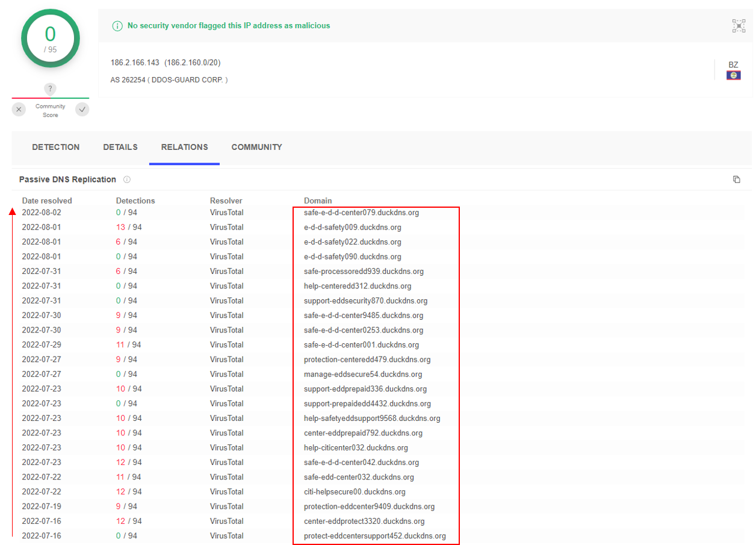756x545 pixels.
Task: Click the Date resolved column header
Action: (x=47, y=201)
